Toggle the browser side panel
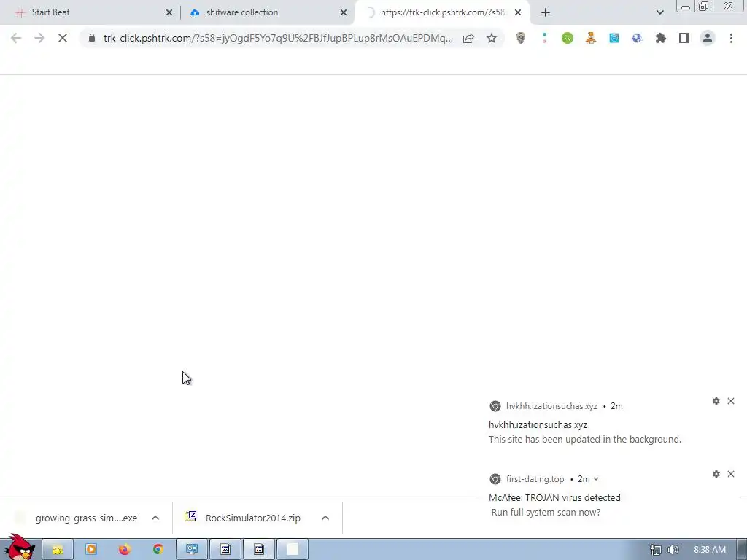Image resolution: width=747 pixels, height=560 pixels. click(684, 38)
